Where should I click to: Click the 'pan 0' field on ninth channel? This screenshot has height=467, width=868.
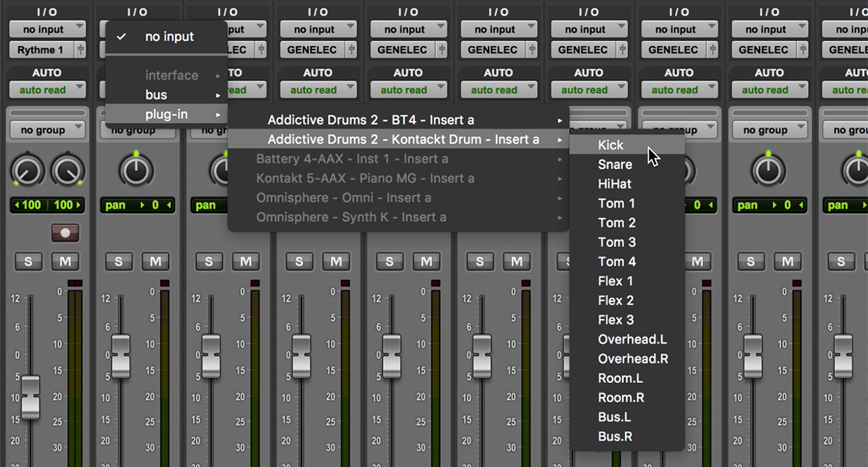(769, 205)
